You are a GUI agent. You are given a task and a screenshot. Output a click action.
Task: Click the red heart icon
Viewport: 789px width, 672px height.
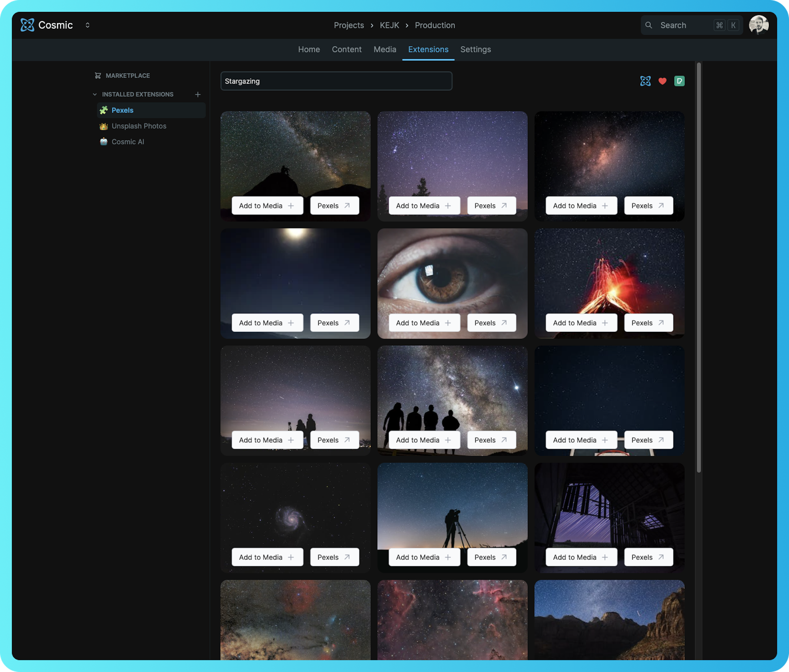662,81
